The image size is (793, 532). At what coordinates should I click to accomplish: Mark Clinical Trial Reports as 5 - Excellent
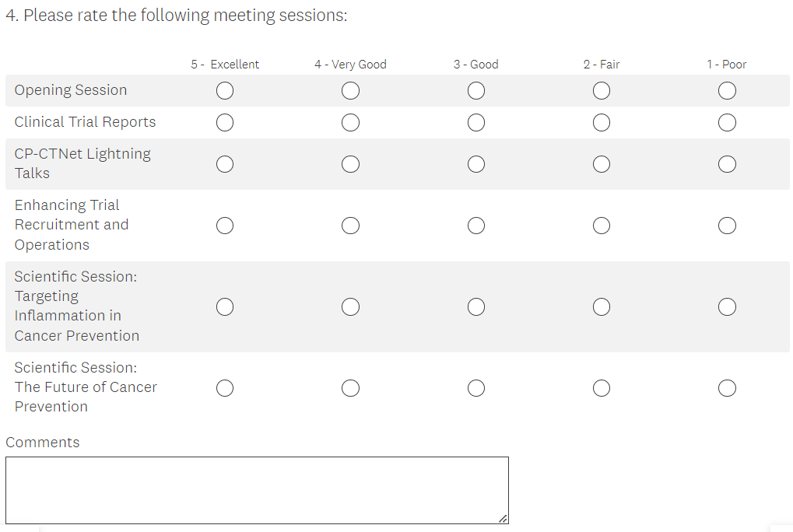[x=225, y=123]
